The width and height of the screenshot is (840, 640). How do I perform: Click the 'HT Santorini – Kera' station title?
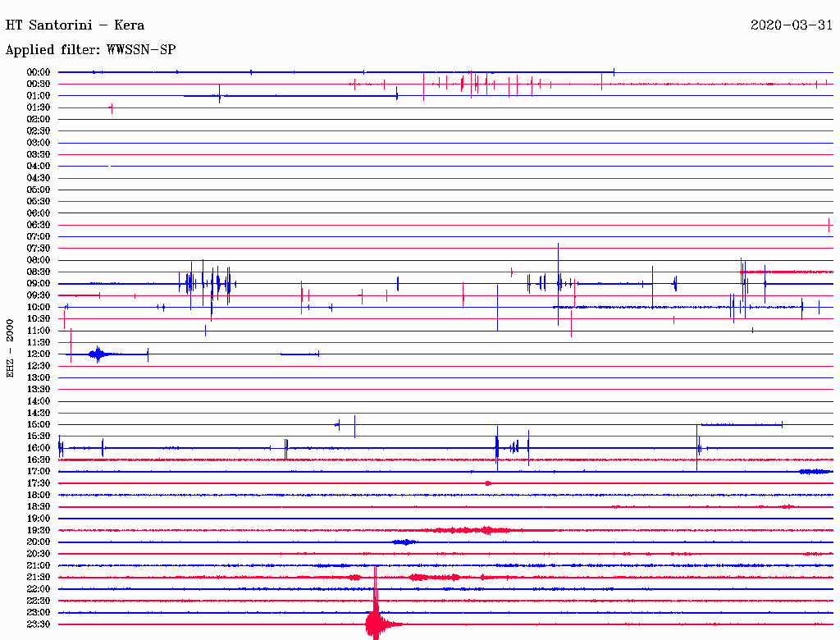[75, 25]
